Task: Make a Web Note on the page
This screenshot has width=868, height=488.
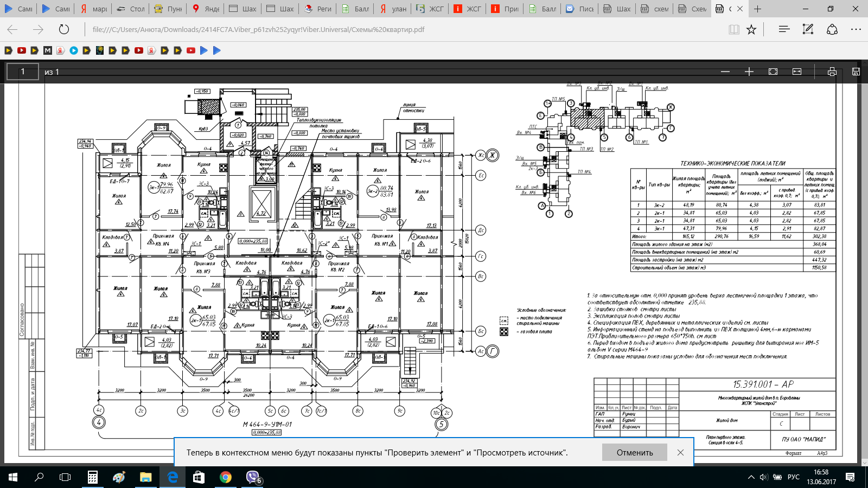Action: pyautogui.click(x=808, y=29)
